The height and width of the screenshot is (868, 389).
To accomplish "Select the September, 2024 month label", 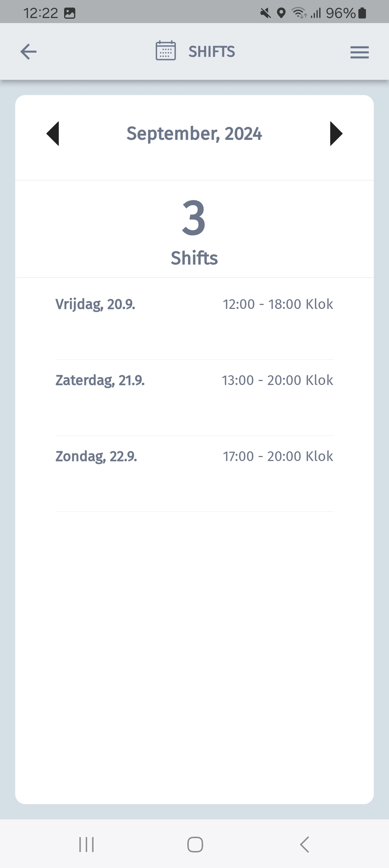I will pos(194,134).
